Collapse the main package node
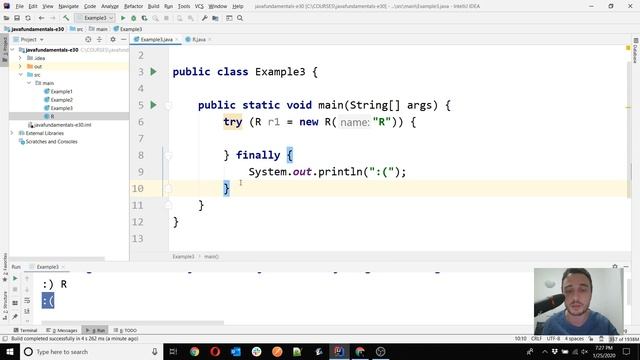Screen dimensions: 640x360 click(x=29, y=83)
